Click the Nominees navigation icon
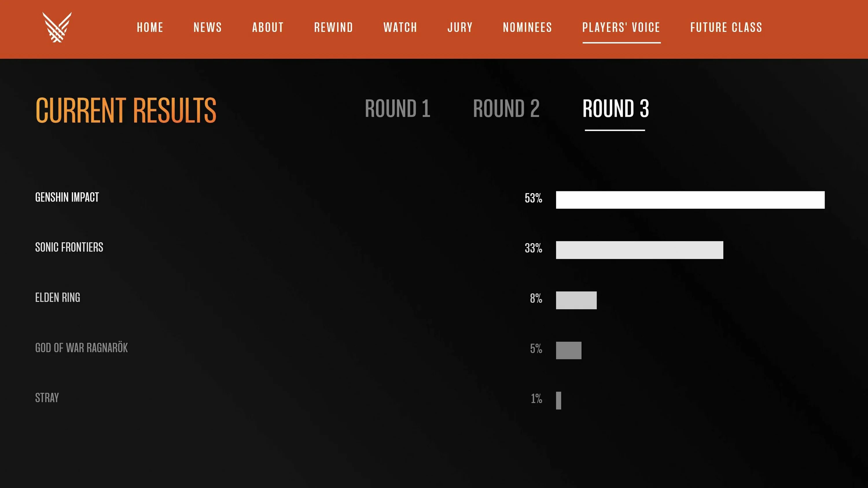 (x=527, y=27)
